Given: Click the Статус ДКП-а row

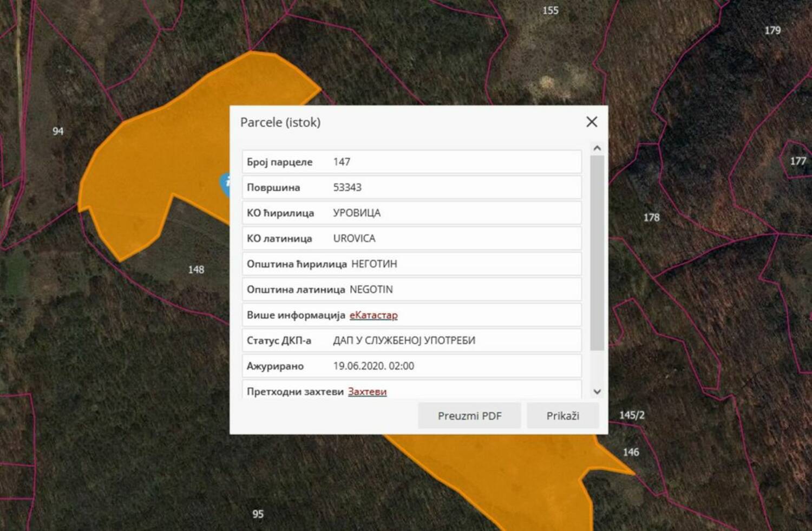Looking at the screenshot, I should tap(411, 340).
